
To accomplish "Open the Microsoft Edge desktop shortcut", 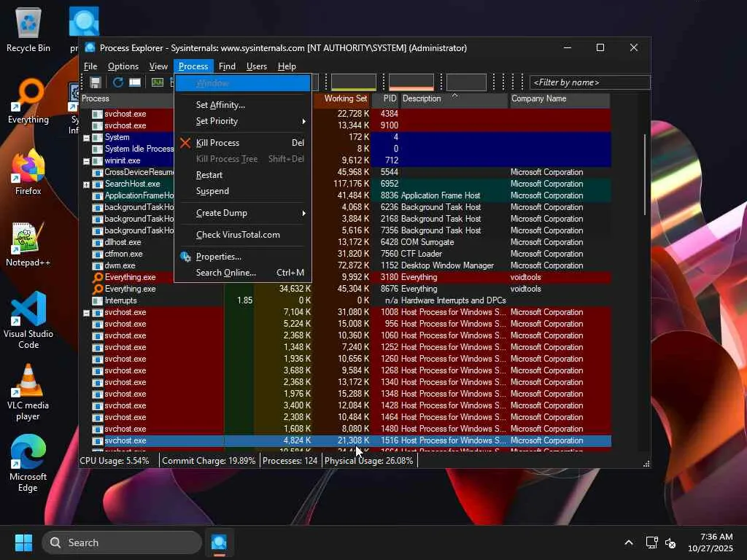I will tap(28, 464).
